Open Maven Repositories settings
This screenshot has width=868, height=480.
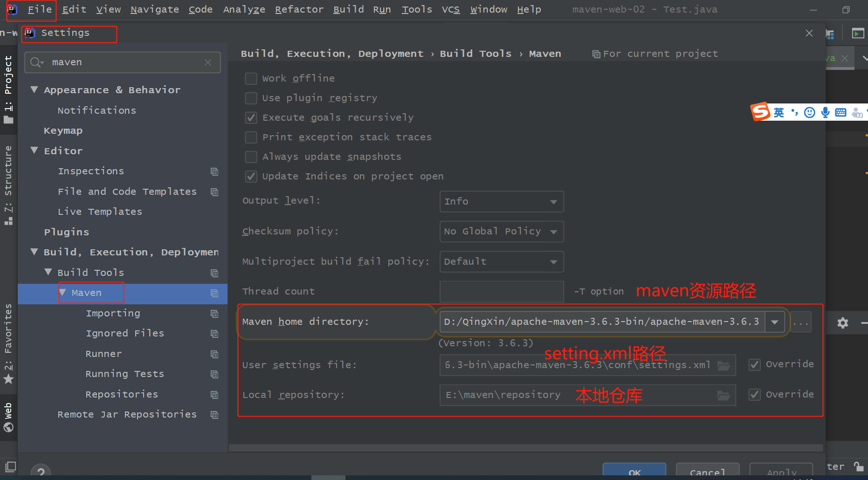pos(122,394)
